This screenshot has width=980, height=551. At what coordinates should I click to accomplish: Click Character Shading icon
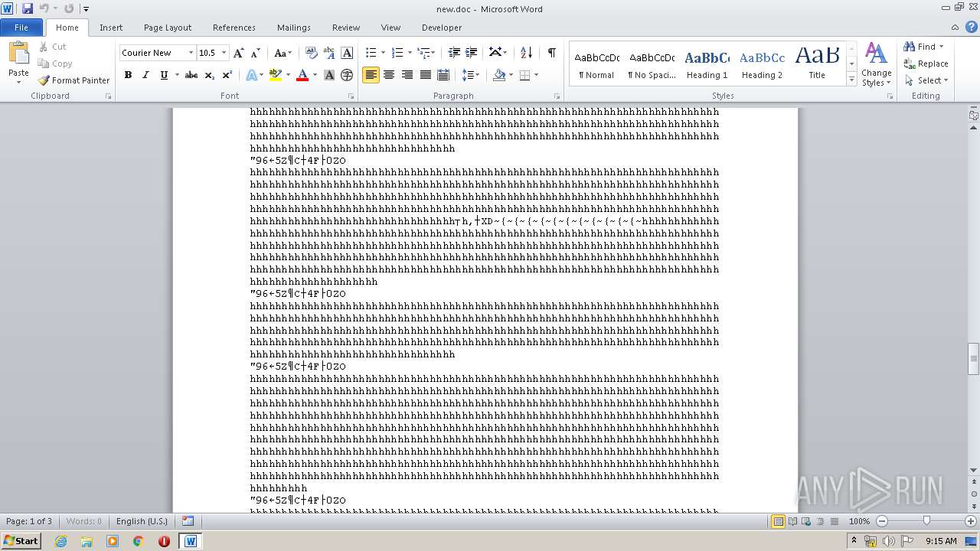point(329,75)
